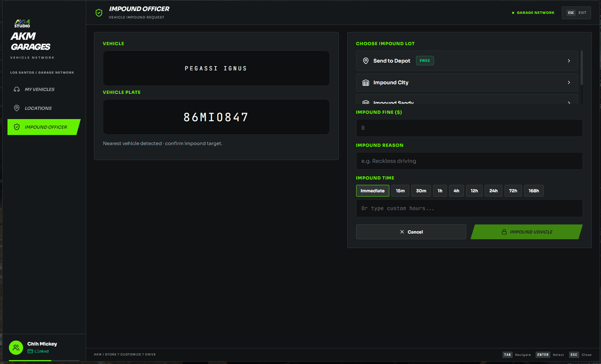Select 15m impound time
The image size is (601, 364).
pyautogui.click(x=400, y=191)
